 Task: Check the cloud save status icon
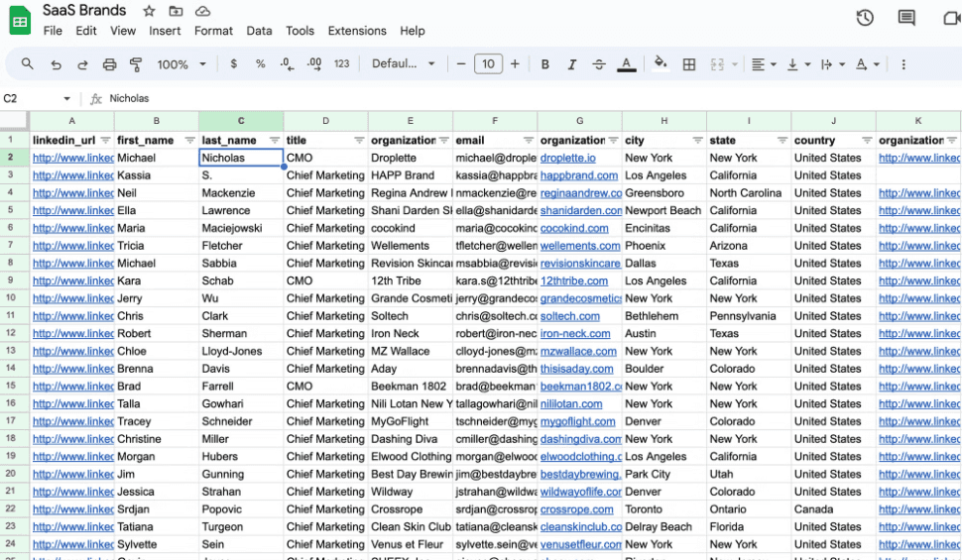pos(202,11)
